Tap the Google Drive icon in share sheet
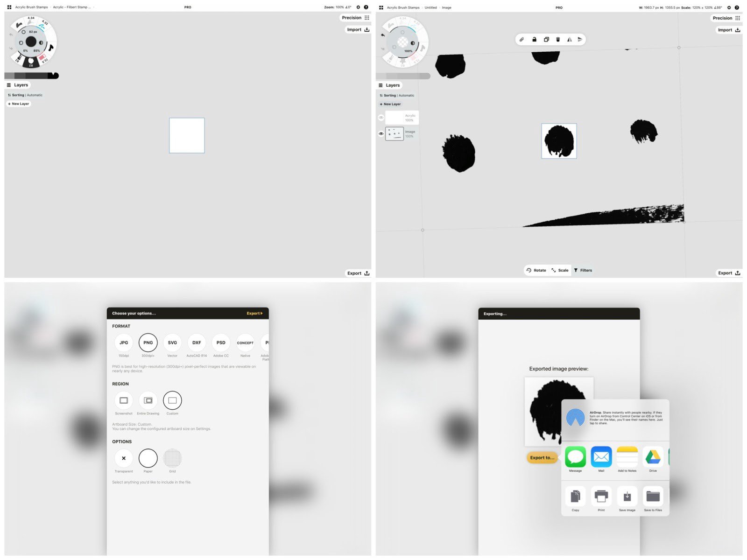This screenshot has height=560, width=747. 653,457
